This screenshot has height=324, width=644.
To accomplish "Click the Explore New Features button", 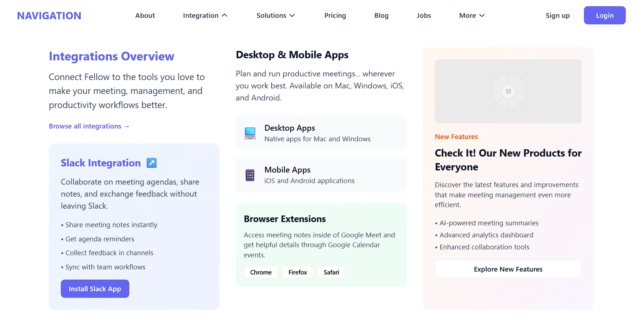I will coord(508,269).
